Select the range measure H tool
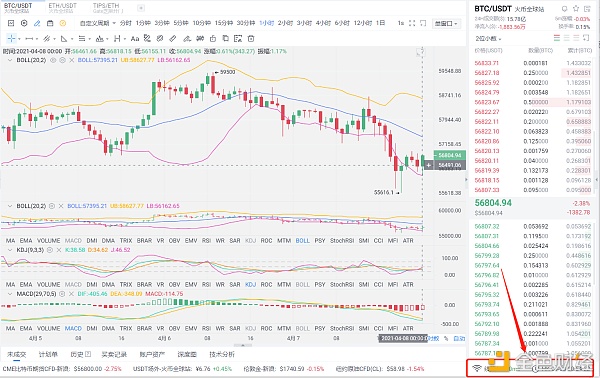Image resolution: width=600 pixels, height=378 pixels. point(117,39)
